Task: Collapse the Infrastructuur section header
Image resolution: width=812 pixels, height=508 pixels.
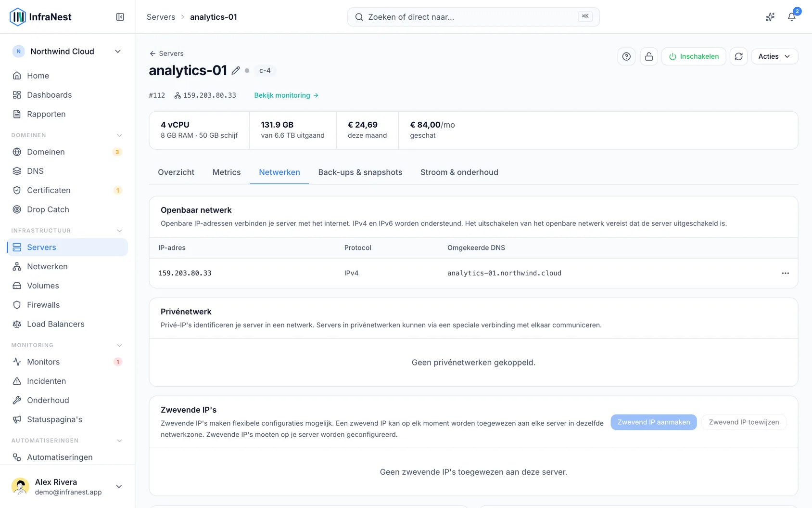Action: (x=67, y=231)
